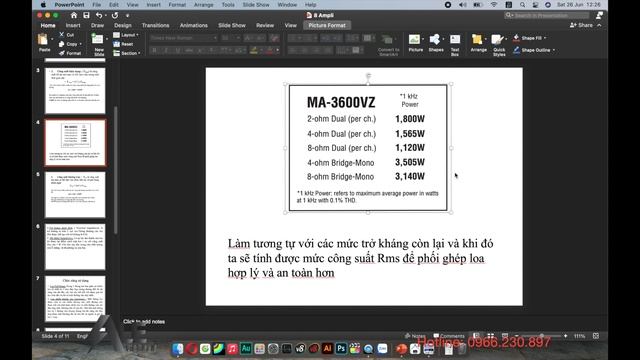The width and height of the screenshot is (640, 360).
Task: Insert a Picture from the ribbon
Action: [x=415, y=43]
